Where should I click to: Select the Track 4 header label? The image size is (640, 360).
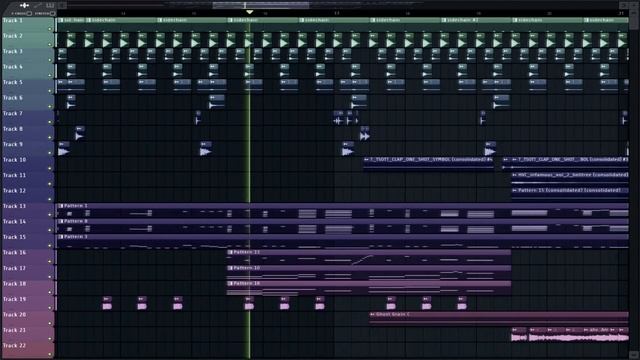(13, 67)
